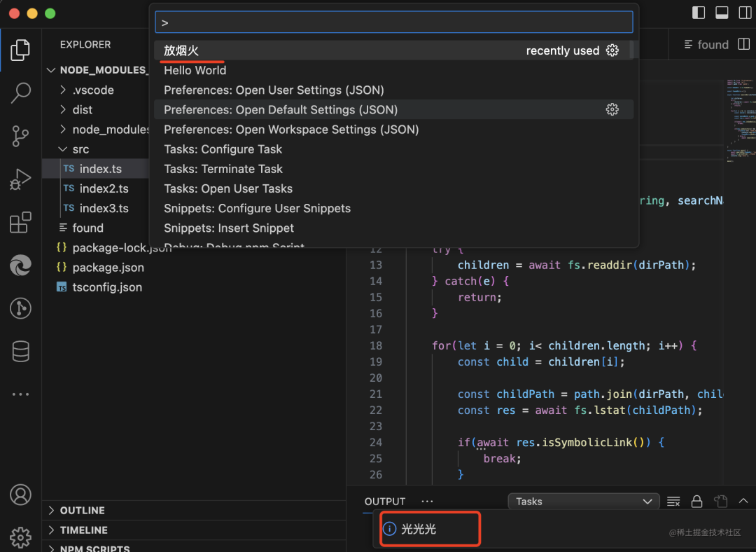The width and height of the screenshot is (756, 552).
Task: Click the EXPLORER panel title
Action: [x=85, y=44]
